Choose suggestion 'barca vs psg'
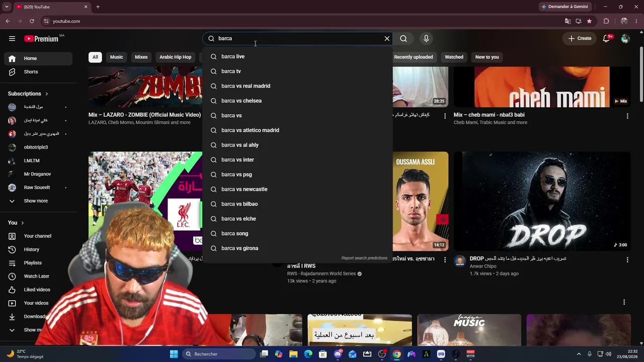The image size is (644, 362). 297,174
